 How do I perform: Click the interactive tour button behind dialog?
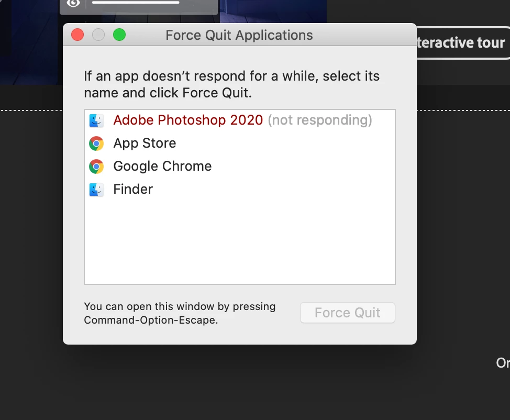click(x=463, y=42)
